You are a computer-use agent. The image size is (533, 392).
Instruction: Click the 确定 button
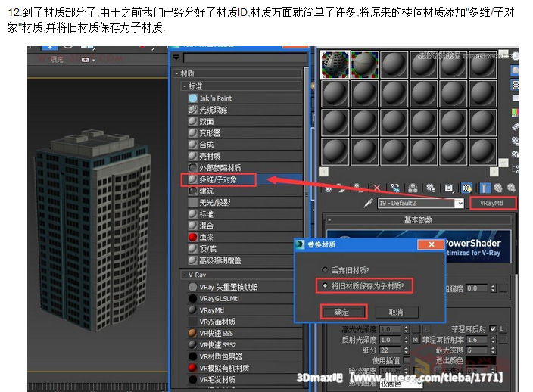click(x=341, y=312)
